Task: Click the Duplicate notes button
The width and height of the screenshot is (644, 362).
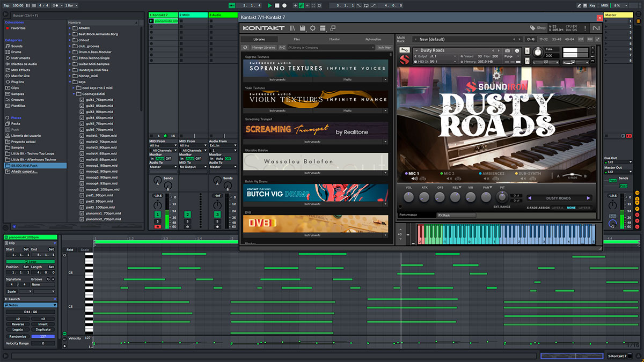Action: (x=43, y=329)
